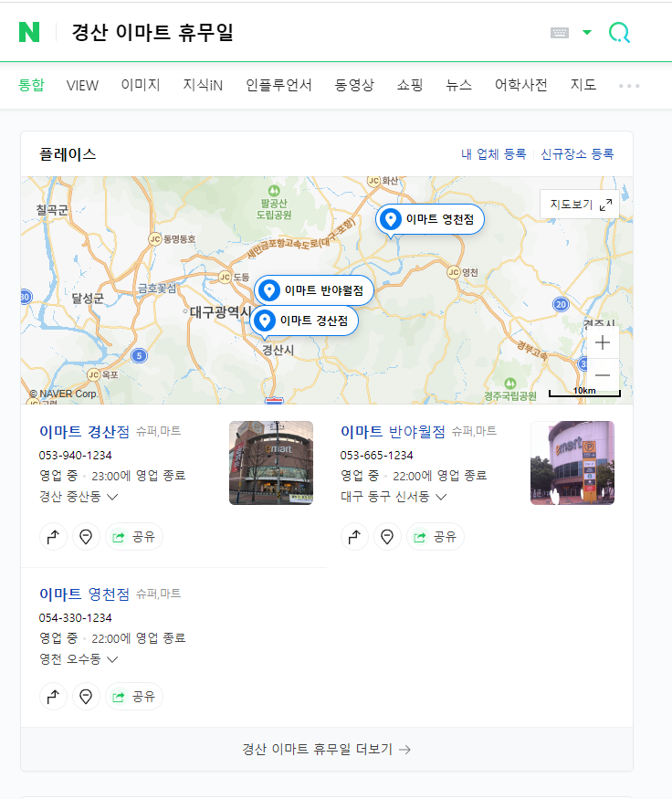The image size is (672, 799).
Task: Click the 이마트 경산점 store photo
Action: pyautogui.click(x=271, y=463)
